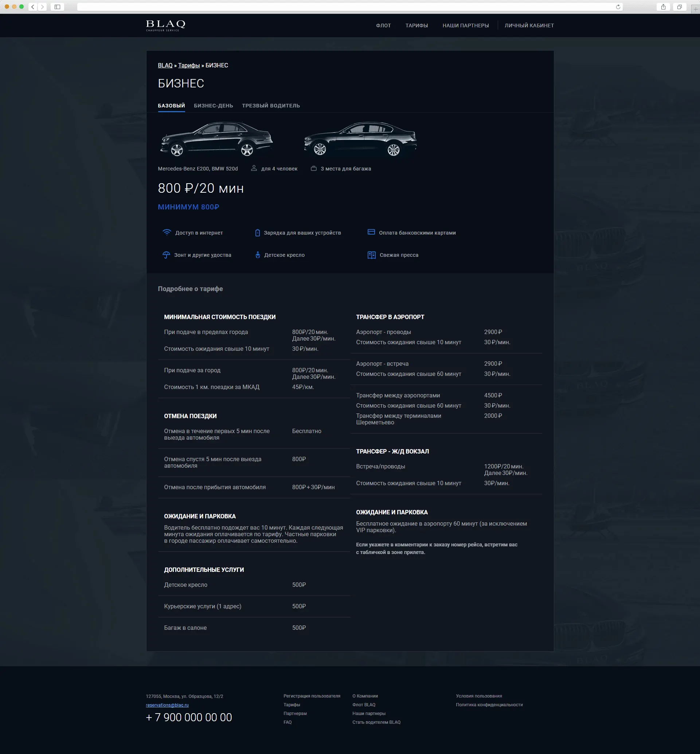Click the umbrella amenities icon

(x=166, y=255)
